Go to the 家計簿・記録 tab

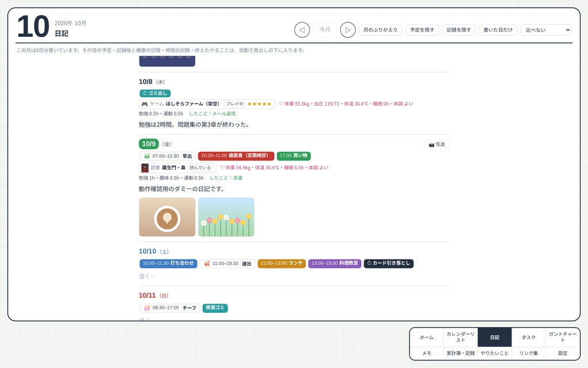tap(461, 354)
